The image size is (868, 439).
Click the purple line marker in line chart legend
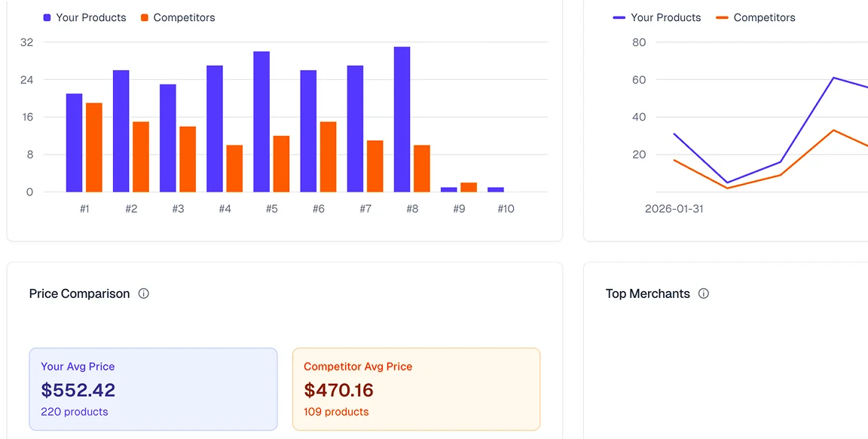(x=618, y=17)
